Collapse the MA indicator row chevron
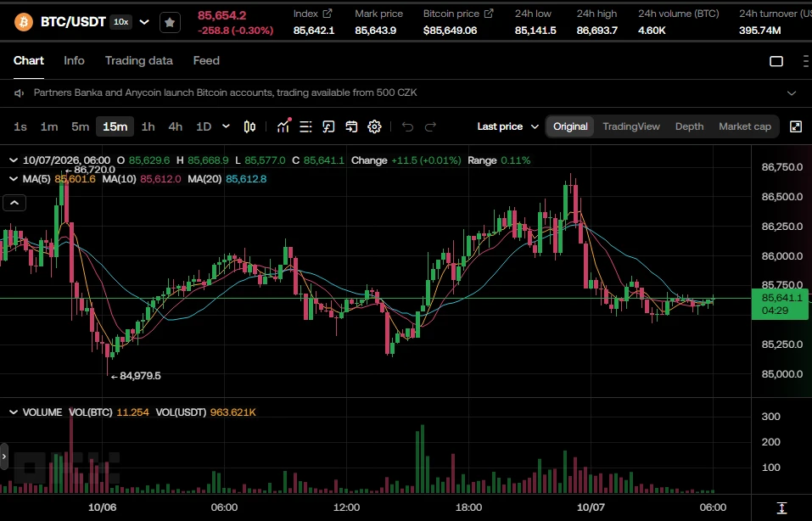 (x=14, y=179)
